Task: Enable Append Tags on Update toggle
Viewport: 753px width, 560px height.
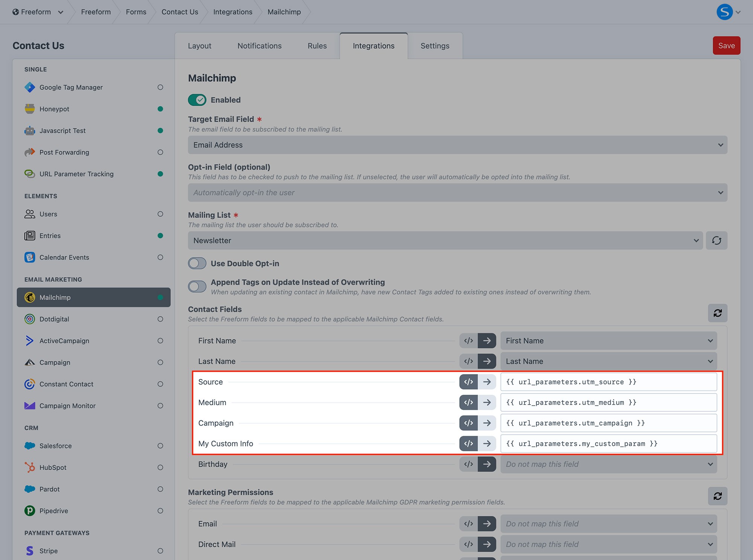Action: (x=197, y=287)
